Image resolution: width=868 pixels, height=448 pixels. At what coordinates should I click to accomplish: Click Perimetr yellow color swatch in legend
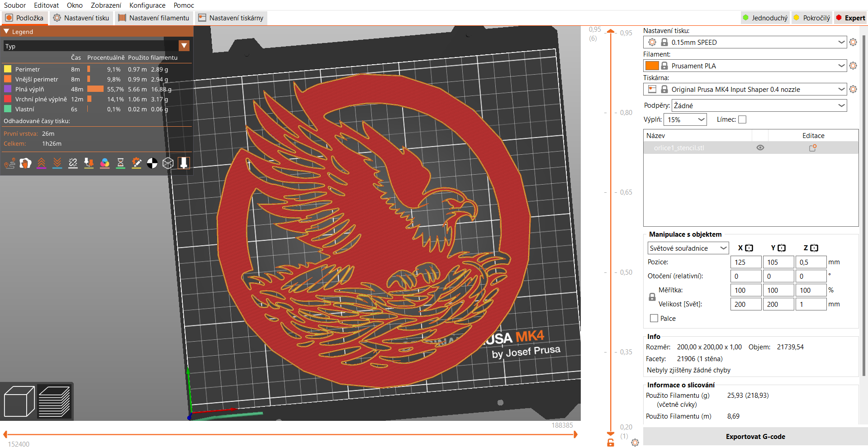coord(8,69)
